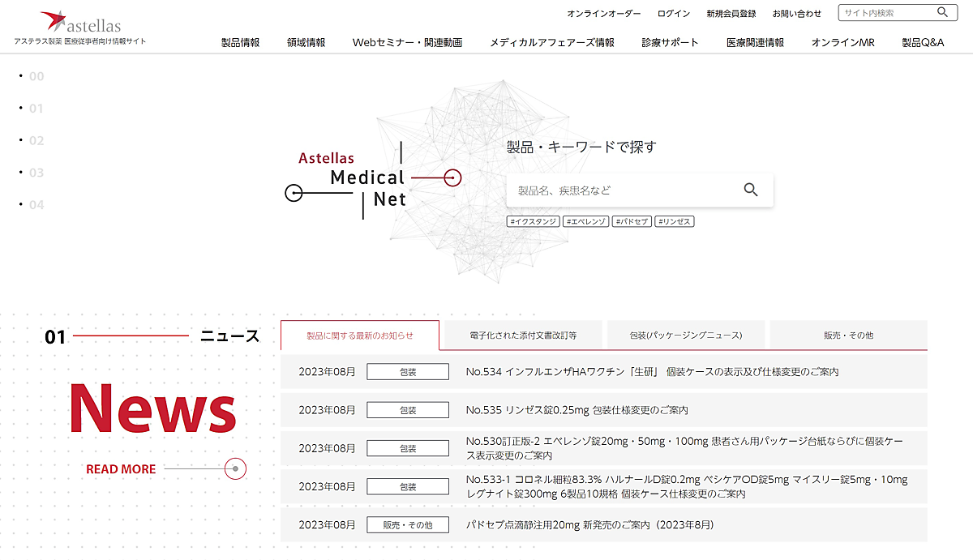The image size is (973, 560).
Task: Select #エベレンゾ keyword tag
Action: pyautogui.click(x=585, y=221)
